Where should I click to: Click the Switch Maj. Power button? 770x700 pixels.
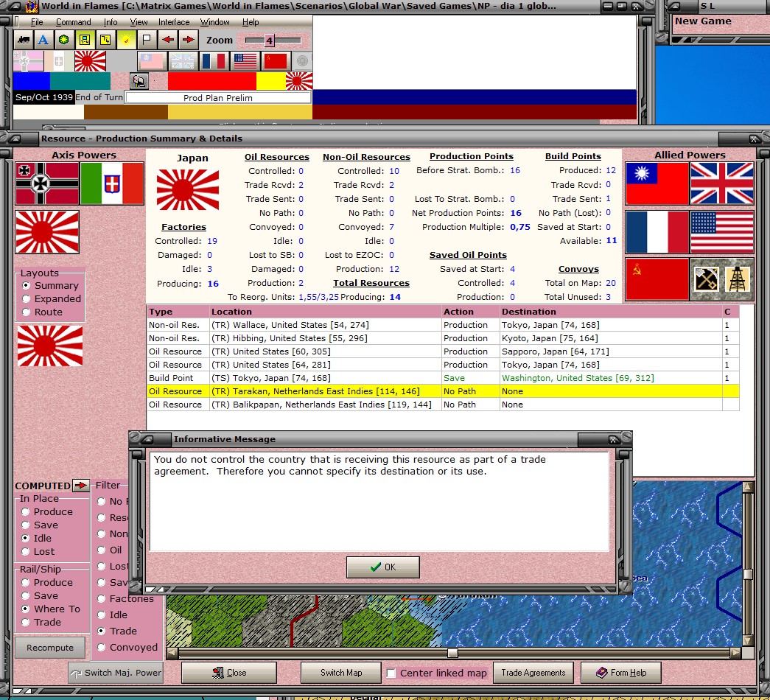tap(116, 673)
